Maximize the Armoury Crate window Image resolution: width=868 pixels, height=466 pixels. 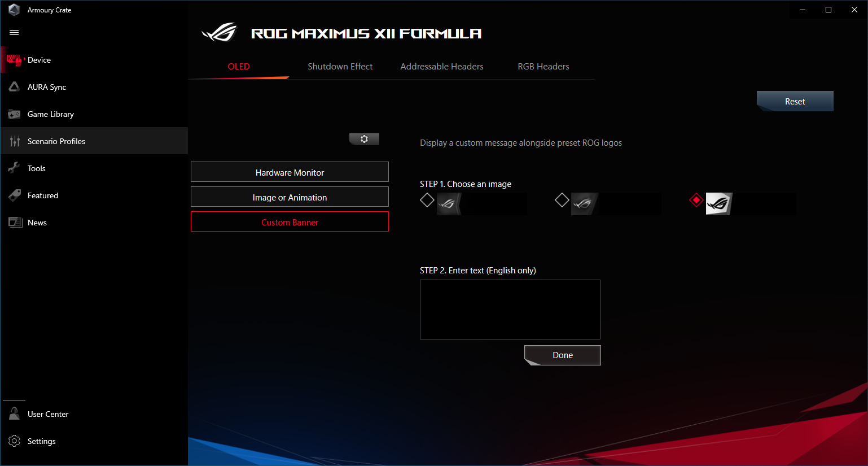tap(828, 10)
